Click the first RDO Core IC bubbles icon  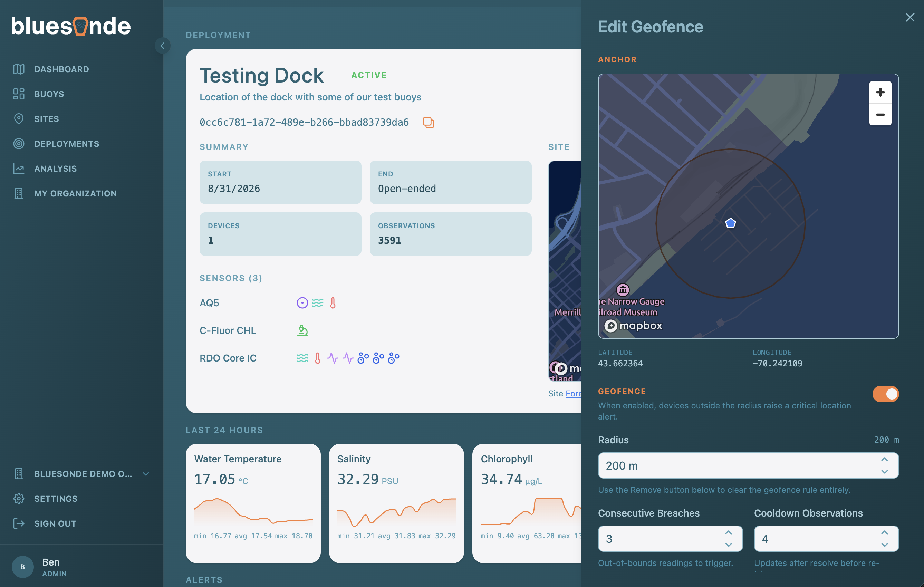point(363,358)
